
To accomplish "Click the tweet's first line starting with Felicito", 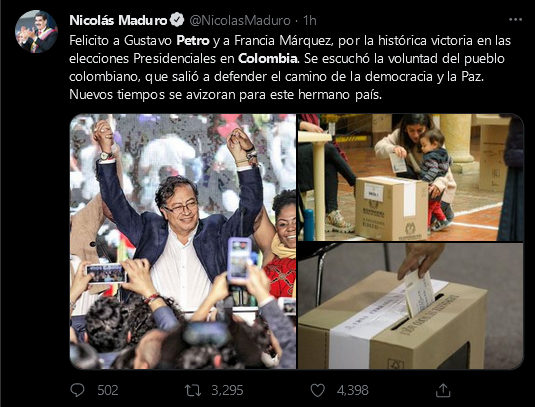I will (290, 41).
